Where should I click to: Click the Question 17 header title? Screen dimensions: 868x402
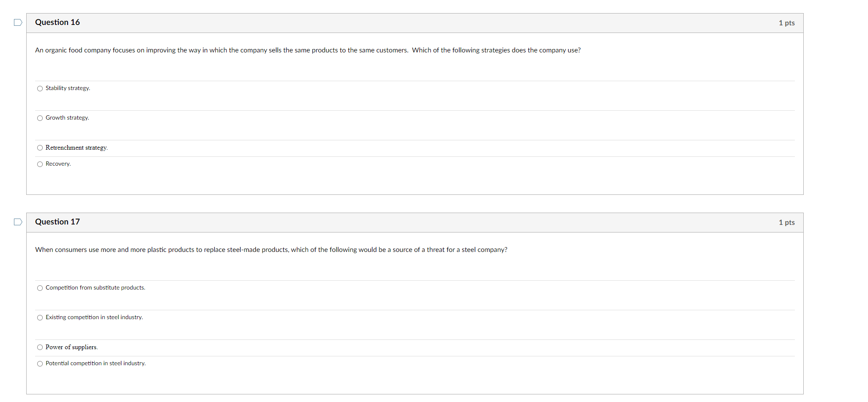point(58,222)
